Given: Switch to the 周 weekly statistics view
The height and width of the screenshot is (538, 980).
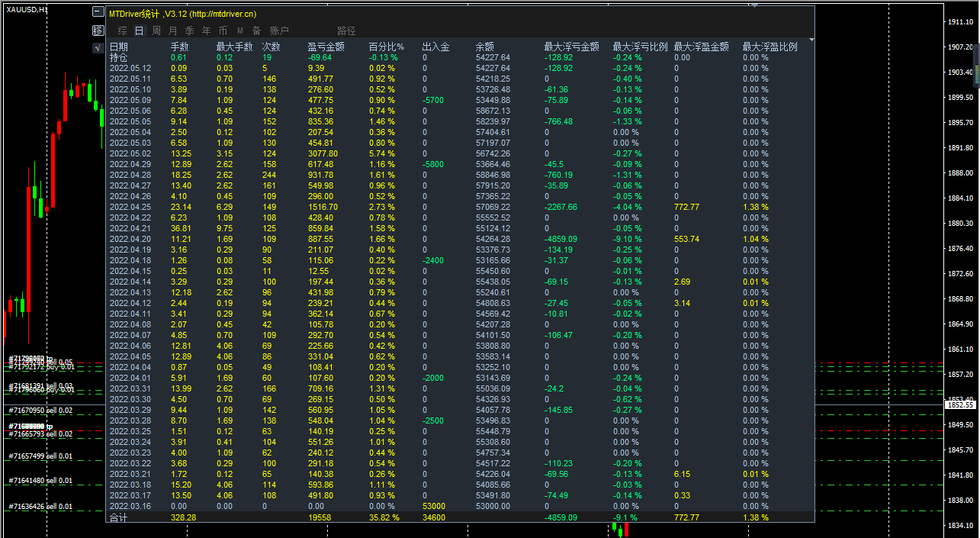Looking at the screenshot, I should coord(156,31).
